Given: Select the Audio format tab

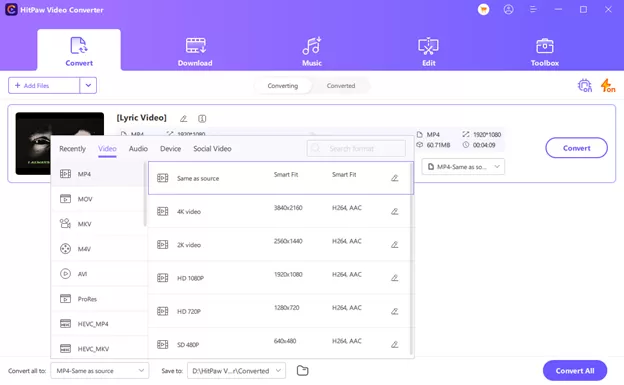Looking at the screenshot, I should pos(138,149).
